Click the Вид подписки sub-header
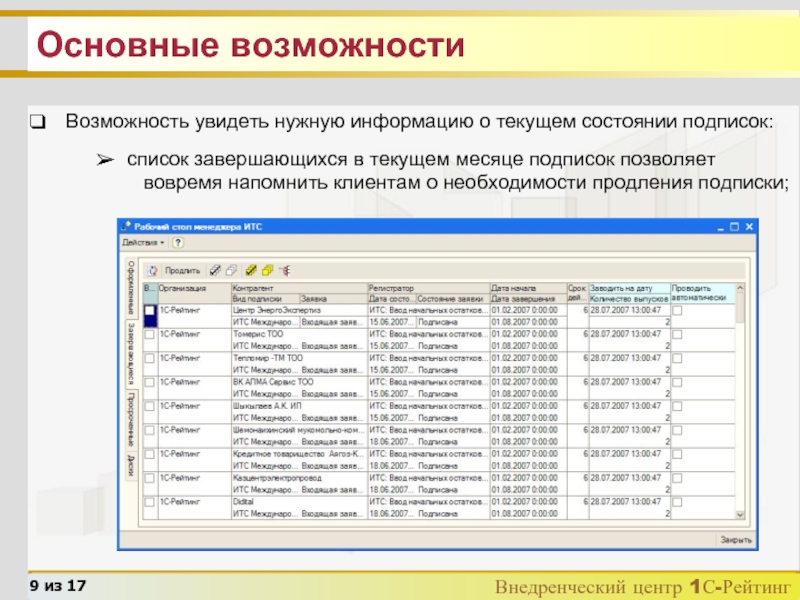800x600 pixels. (x=265, y=299)
